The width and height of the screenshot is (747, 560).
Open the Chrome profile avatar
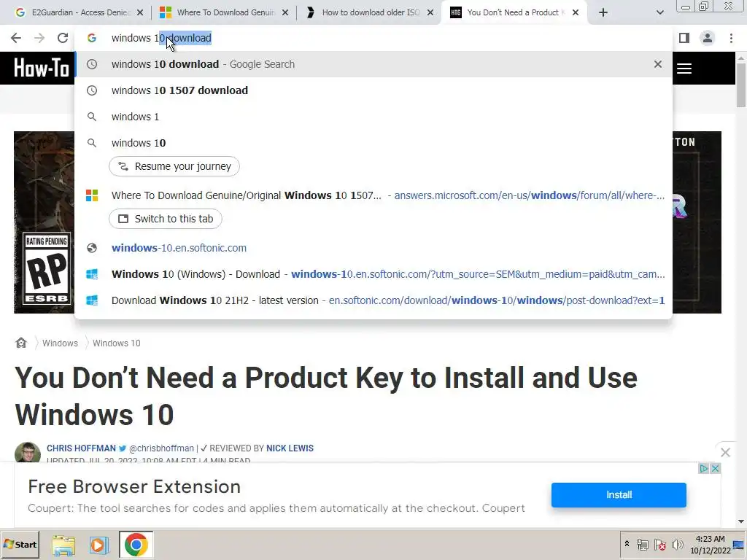pyautogui.click(x=708, y=38)
